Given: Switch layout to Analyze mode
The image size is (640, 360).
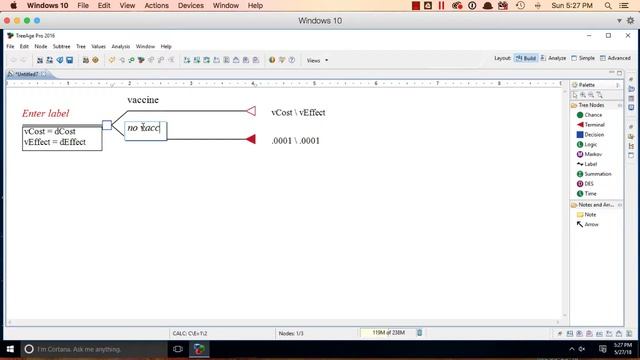Looking at the screenshot, I should click(x=553, y=58).
